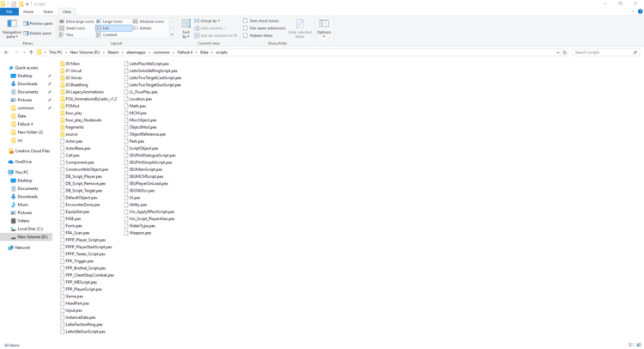Screen dimensions: 644x349
Task: Switch to the Home ribbon tab
Action: [x=28, y=12]
